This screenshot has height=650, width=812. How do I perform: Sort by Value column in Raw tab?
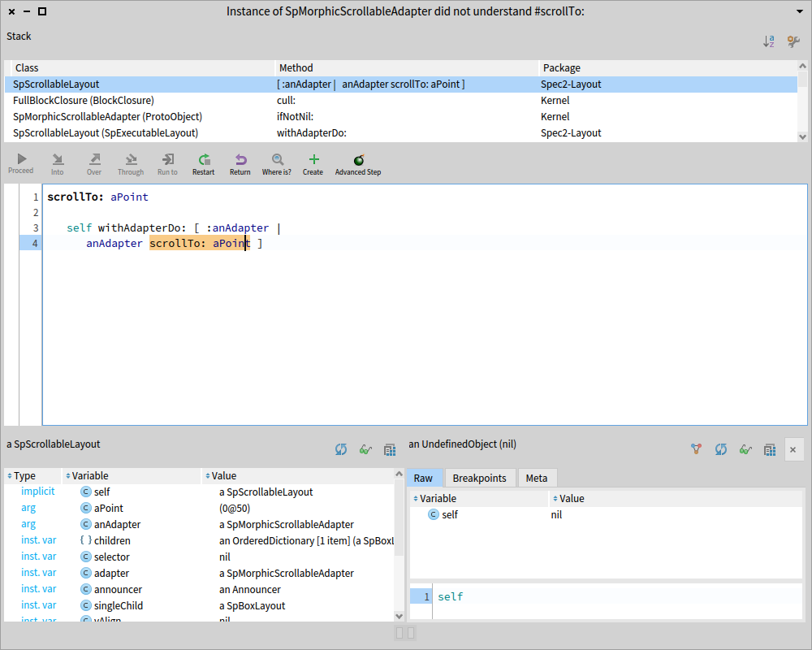pyautogui.click(x=676, y=499)
